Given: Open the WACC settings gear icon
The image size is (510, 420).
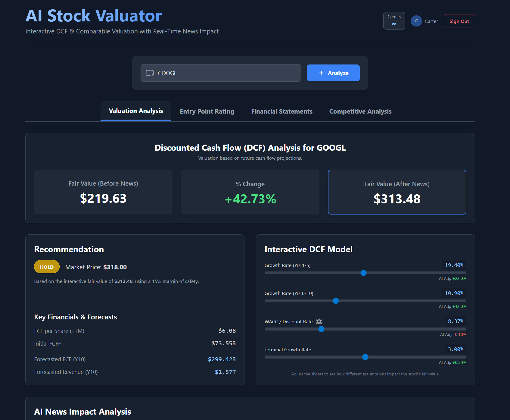Looking at the screenshot, I should tap(319, 321).
